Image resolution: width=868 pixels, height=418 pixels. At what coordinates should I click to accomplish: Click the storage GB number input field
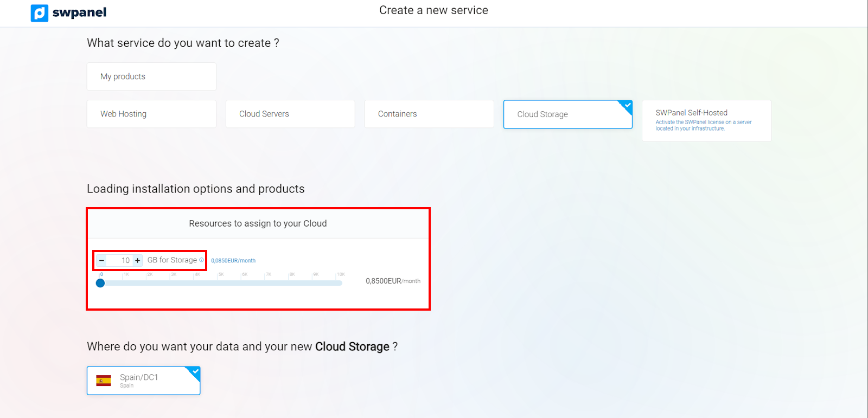pyautogui.click(x=120, y=261)
